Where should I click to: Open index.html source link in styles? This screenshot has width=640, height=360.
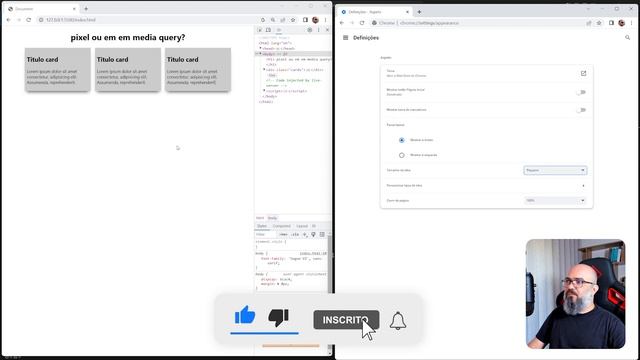click(x=313, y=253)
